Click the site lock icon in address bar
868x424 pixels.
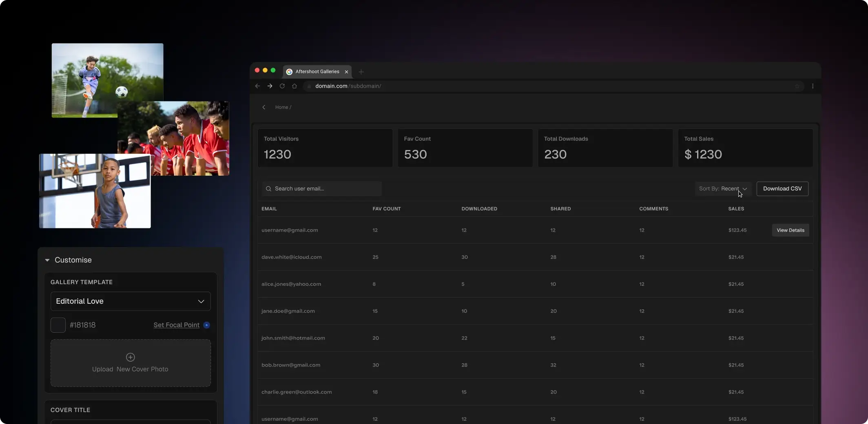click(x=309, y=86)
